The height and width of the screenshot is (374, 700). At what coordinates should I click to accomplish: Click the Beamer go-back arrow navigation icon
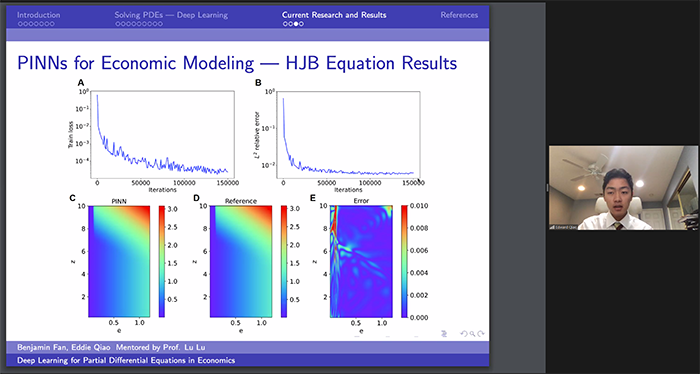click(x=464, y=333)
